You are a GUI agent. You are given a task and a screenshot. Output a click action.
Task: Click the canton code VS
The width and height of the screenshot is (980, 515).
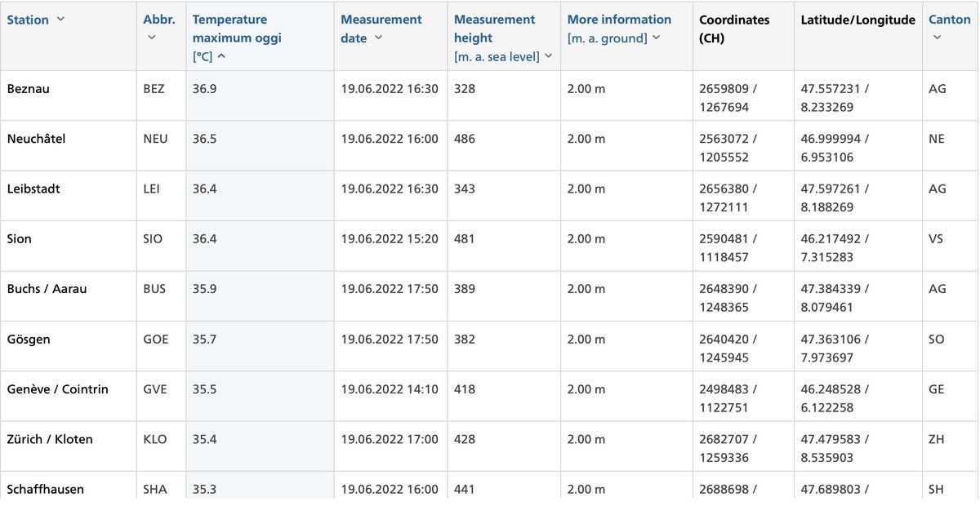coord(936,239)
